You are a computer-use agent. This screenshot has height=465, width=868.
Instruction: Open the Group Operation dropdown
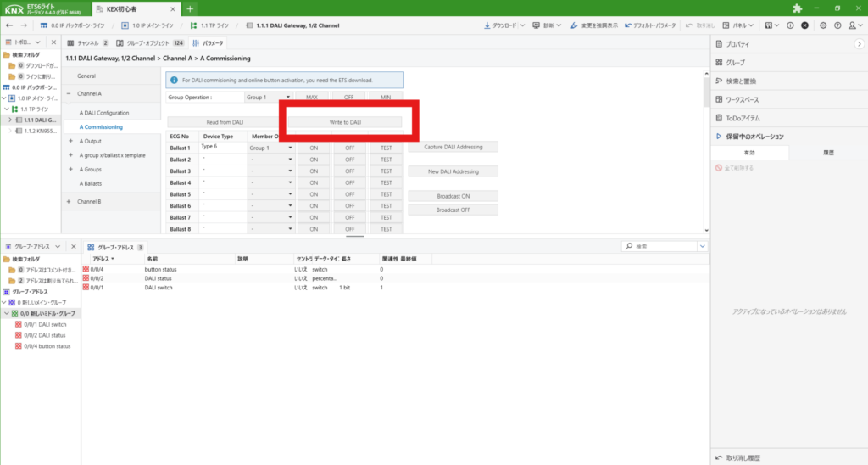(x=269, y=98)
